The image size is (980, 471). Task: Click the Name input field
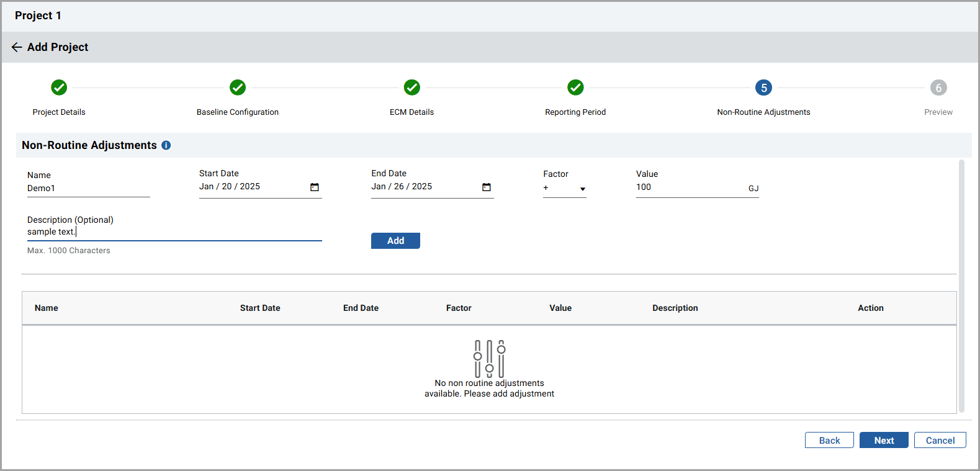[88, 189]
